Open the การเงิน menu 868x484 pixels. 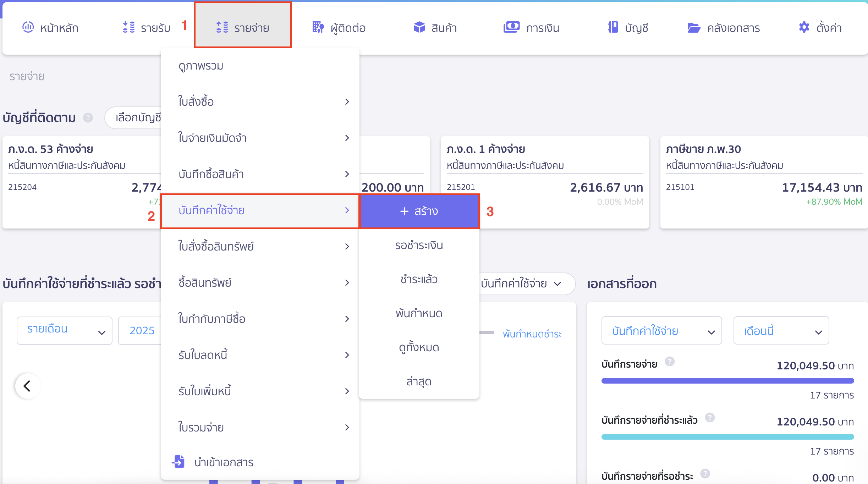click(x=531, y=27)
